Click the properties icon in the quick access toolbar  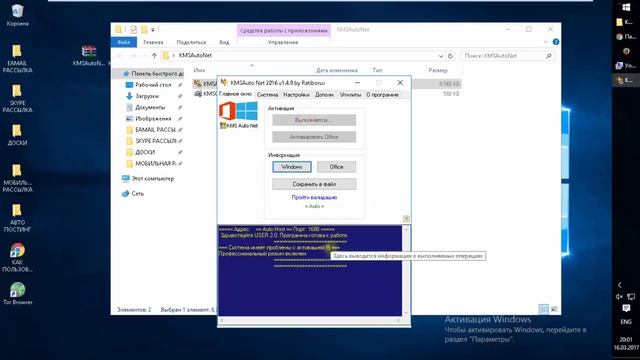click(x=133, y=29)
